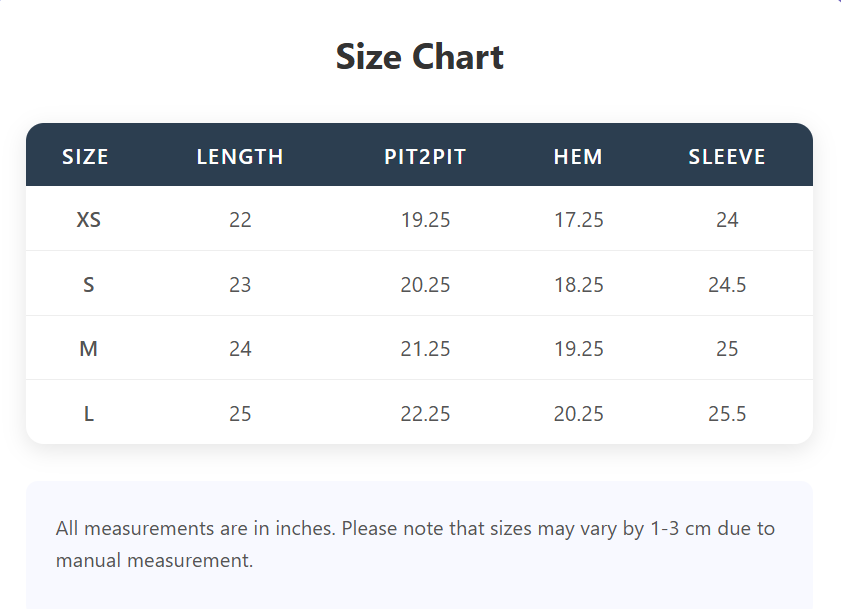Screen dimensions: 841x609
Task: Select the LENGTH column header
Action: pos(240,157)
